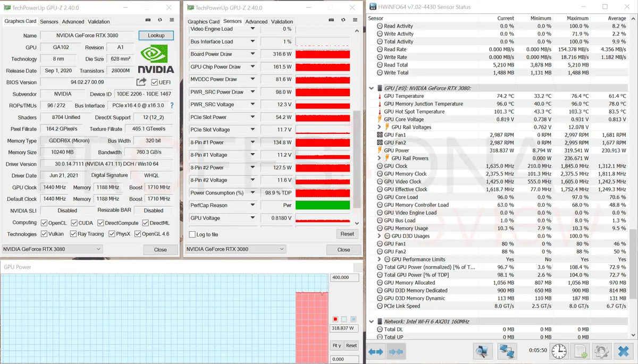Select the red color swatch in GPU Power graph
The image size is (638, 364).
click(335, 319)
